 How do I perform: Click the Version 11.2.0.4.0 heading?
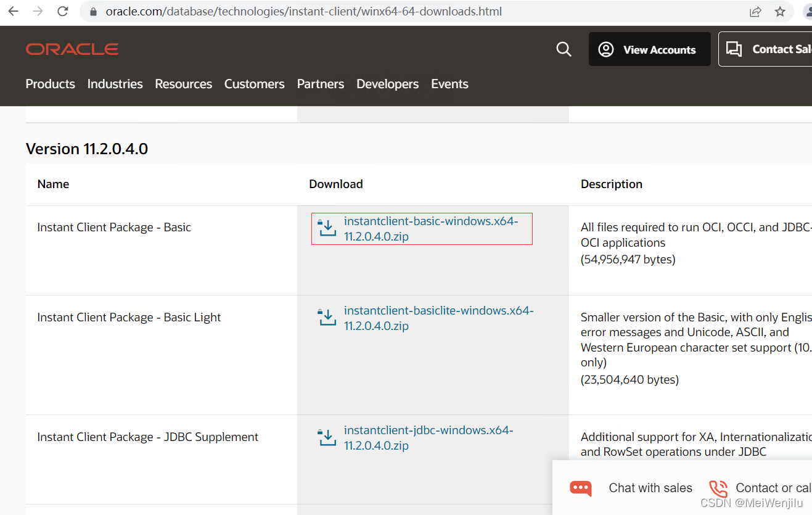[x=87, y=149]
